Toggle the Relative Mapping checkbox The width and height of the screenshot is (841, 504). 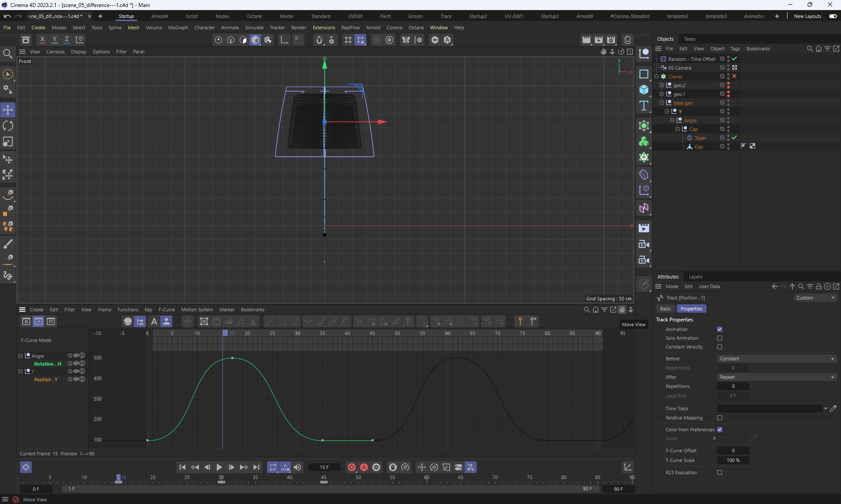coord(719,418)
